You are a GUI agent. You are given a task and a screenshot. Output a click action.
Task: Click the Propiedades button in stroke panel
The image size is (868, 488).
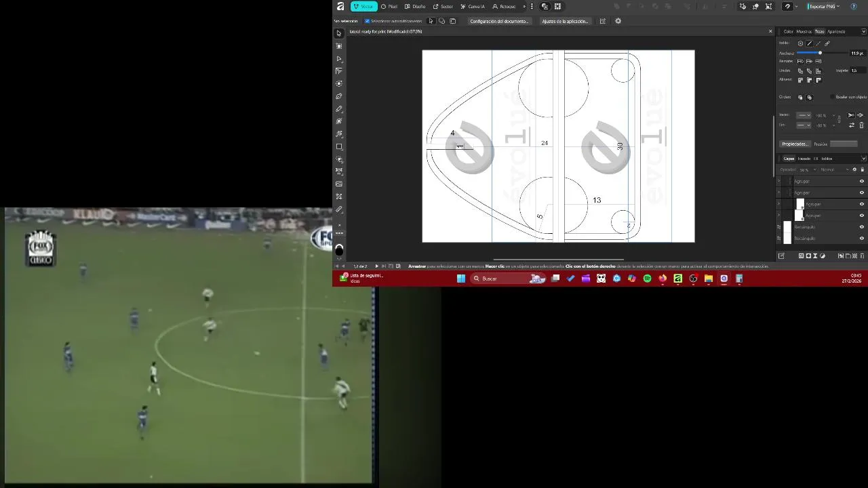pyautogui.click(x=795, y=144)
